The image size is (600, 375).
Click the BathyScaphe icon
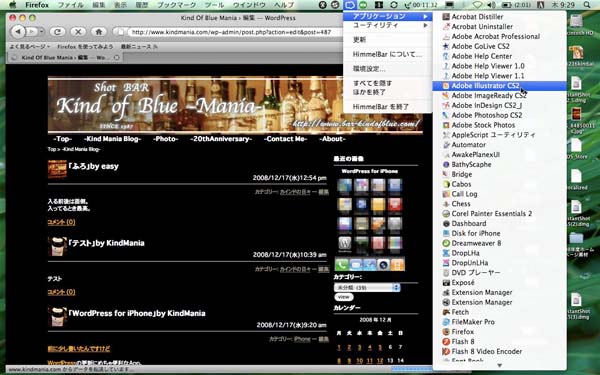coord(446,165)
